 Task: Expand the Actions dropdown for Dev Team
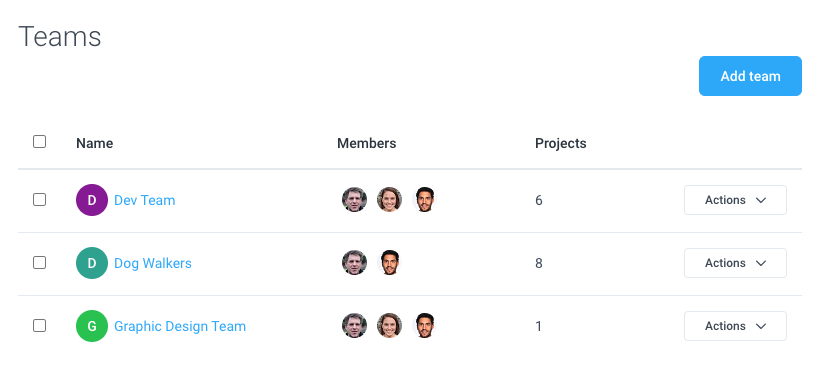tap(735, 200)
